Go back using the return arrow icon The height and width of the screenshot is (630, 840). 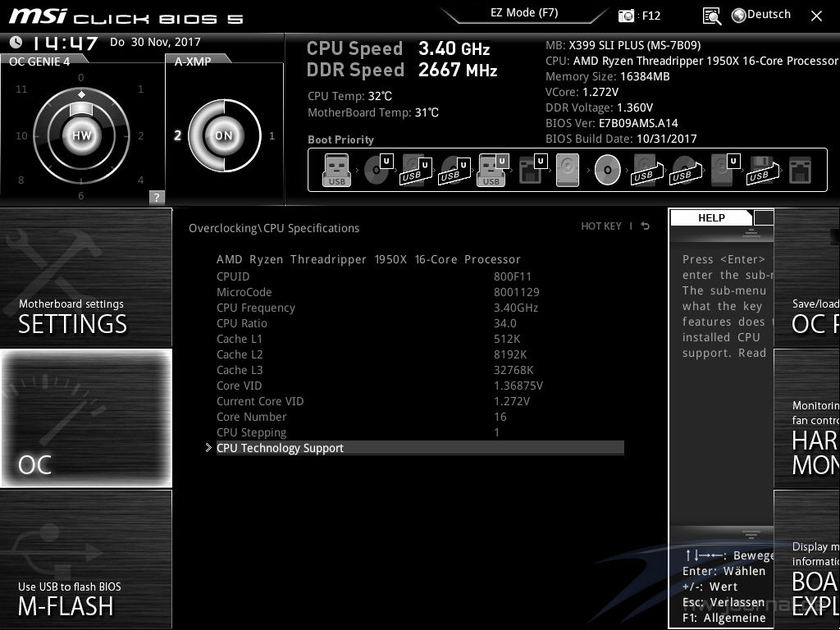click(646, 226)
